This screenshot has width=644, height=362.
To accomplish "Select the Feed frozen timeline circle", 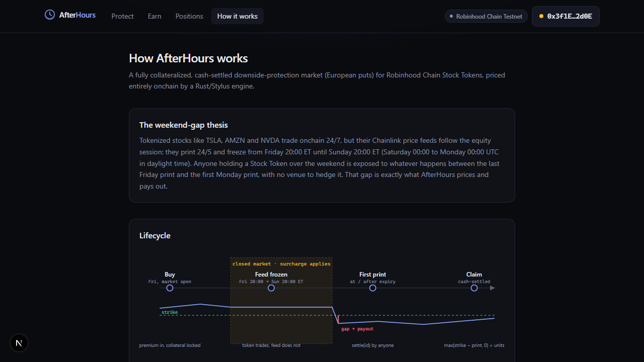I will click(x=271, y=288).
